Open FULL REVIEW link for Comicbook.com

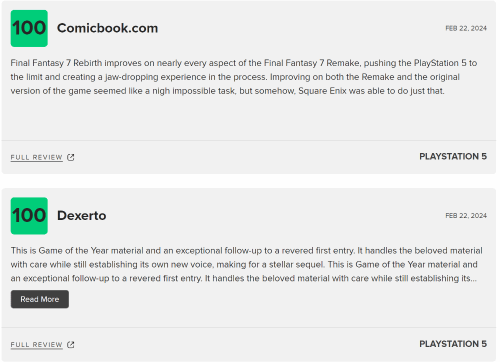point(37,157)
